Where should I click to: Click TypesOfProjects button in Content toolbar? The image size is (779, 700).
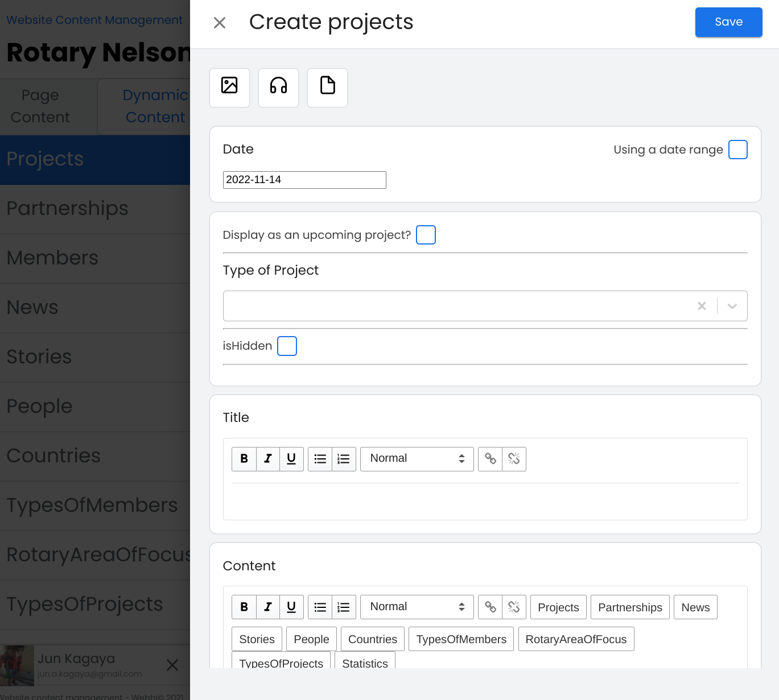click(281, 661)
